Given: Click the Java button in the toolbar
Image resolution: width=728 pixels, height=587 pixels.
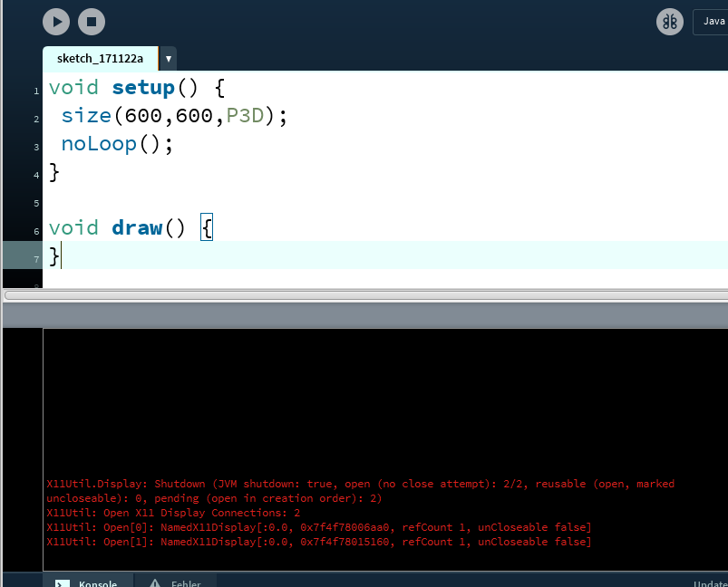Looking at the screenshot, I should [x=713, y=21].
